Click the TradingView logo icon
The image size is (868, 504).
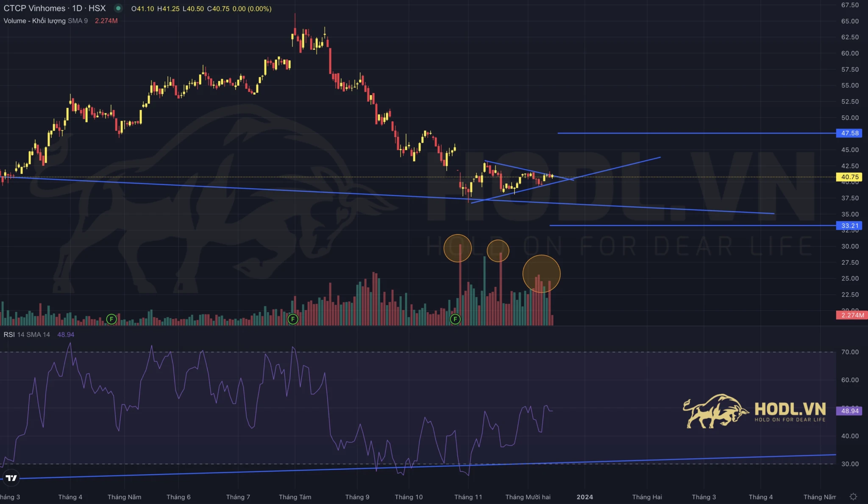11,478
